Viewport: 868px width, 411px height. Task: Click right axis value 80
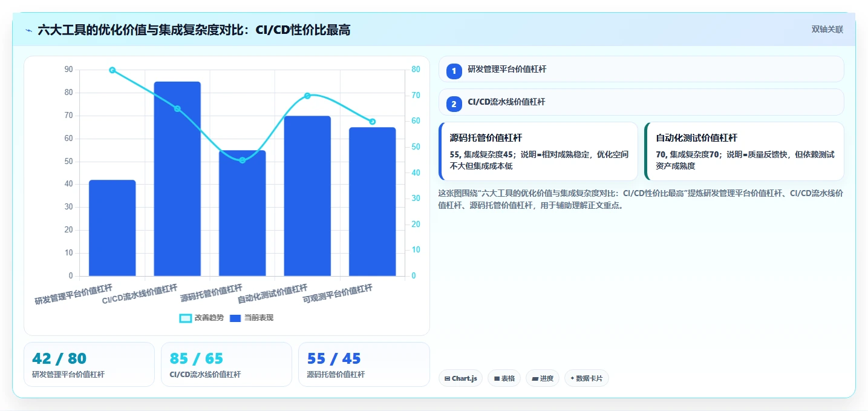416,70
